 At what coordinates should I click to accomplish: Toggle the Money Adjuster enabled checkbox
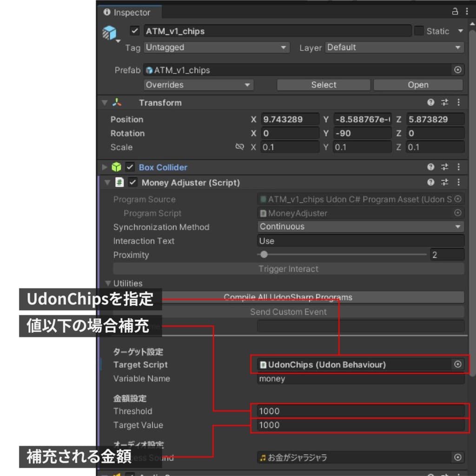(132, 182)
